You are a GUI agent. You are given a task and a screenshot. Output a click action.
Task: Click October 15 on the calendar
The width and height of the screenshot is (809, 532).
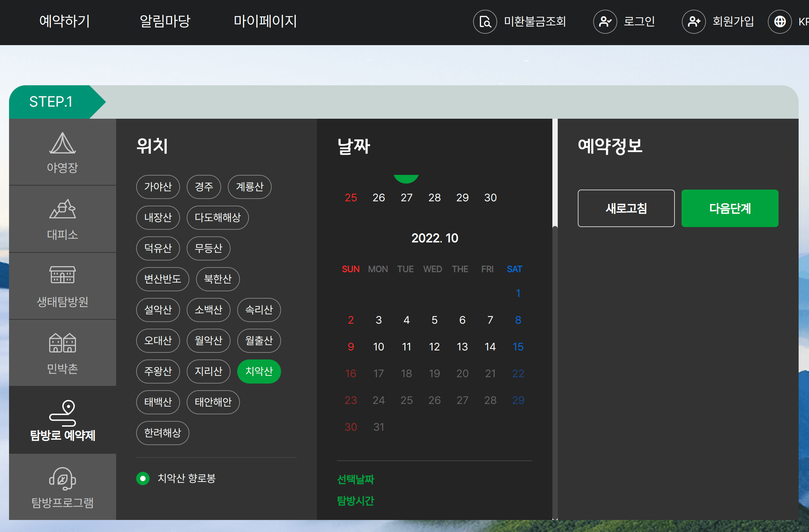point(518,346)
